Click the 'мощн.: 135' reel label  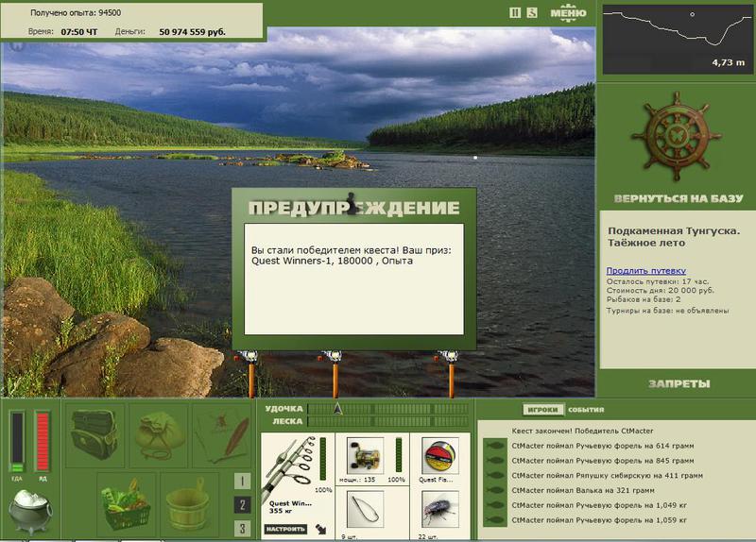tap(357, 480)
